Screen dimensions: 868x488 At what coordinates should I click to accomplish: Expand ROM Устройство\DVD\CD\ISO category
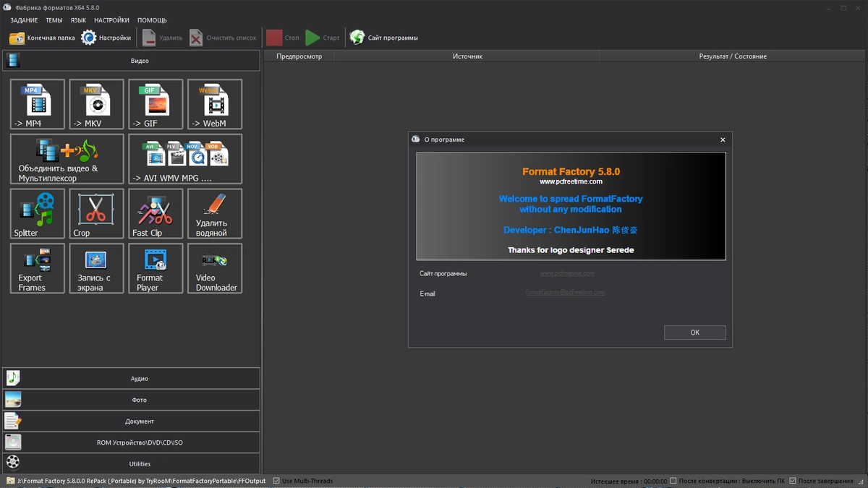pos(131,442)
